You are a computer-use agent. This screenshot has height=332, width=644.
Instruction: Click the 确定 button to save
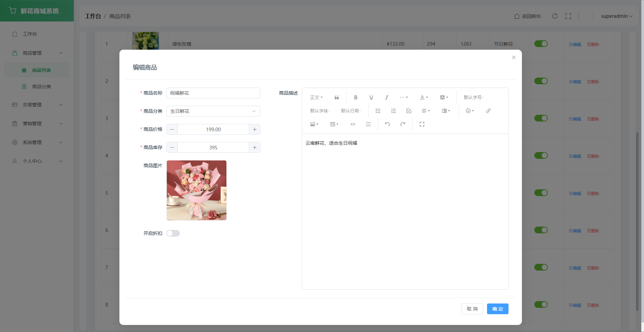pos(497,309)
